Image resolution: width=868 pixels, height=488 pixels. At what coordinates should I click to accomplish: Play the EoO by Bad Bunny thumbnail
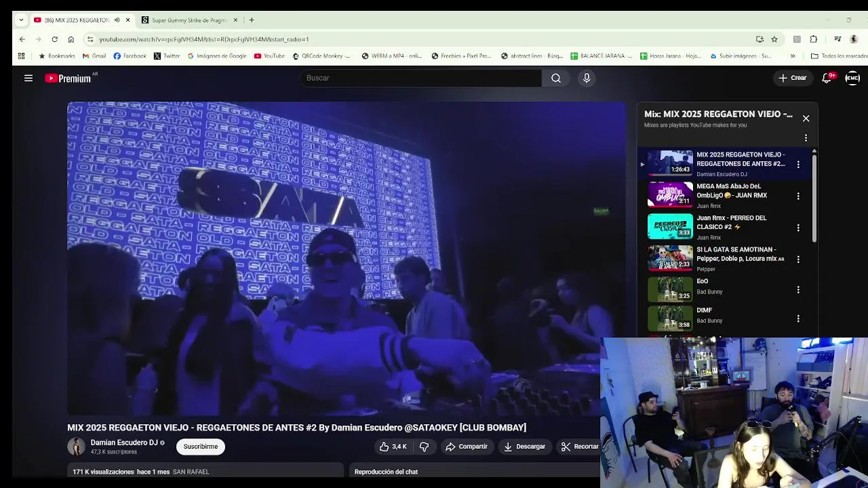click(x=670, y=289)
